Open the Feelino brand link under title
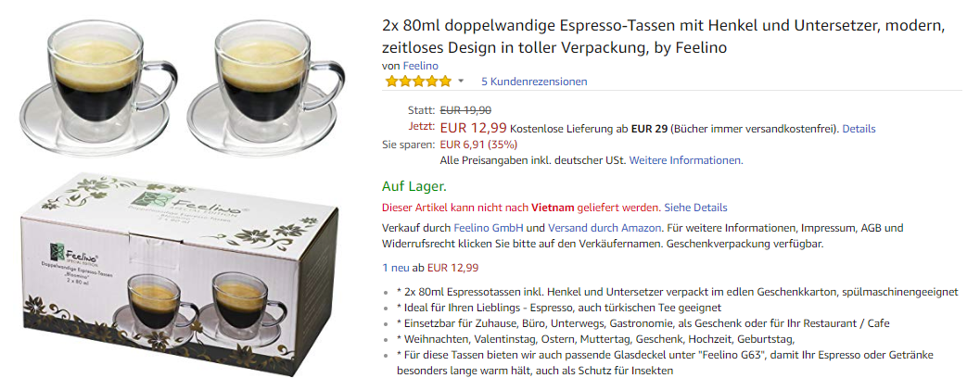The height and width of the screenshot is (378, 980). click(x=421, y=66)
